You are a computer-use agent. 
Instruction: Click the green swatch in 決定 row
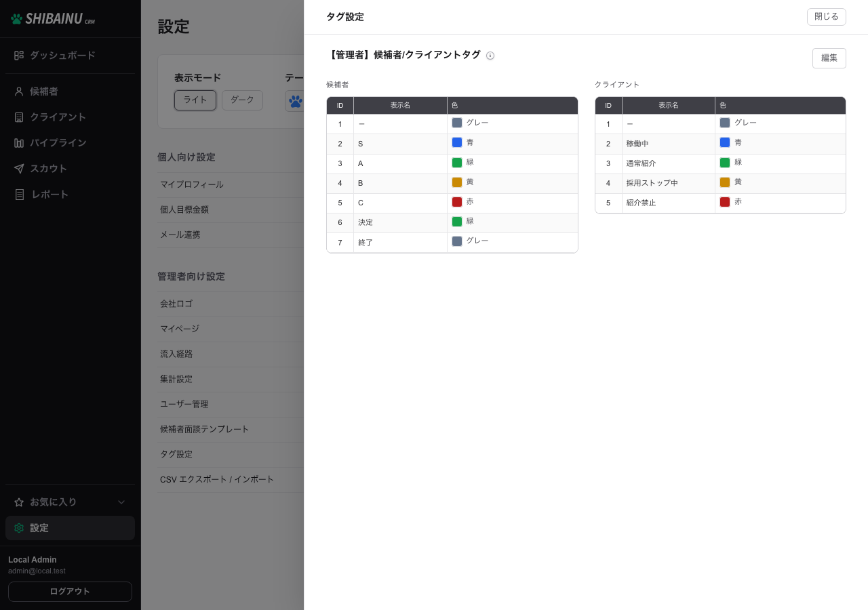pyautogui.click(x=457, y=222)
